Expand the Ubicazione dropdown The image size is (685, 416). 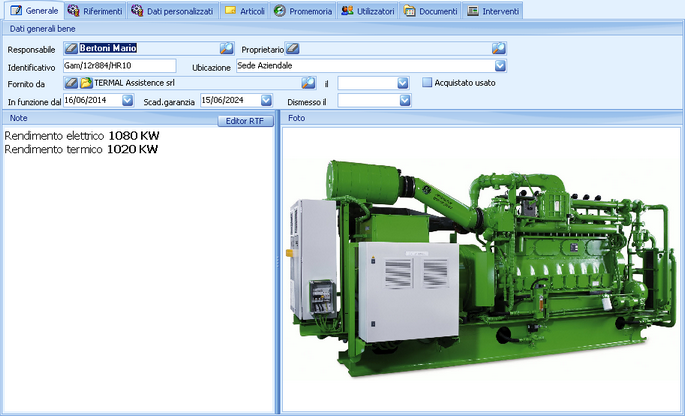point(500,66)
